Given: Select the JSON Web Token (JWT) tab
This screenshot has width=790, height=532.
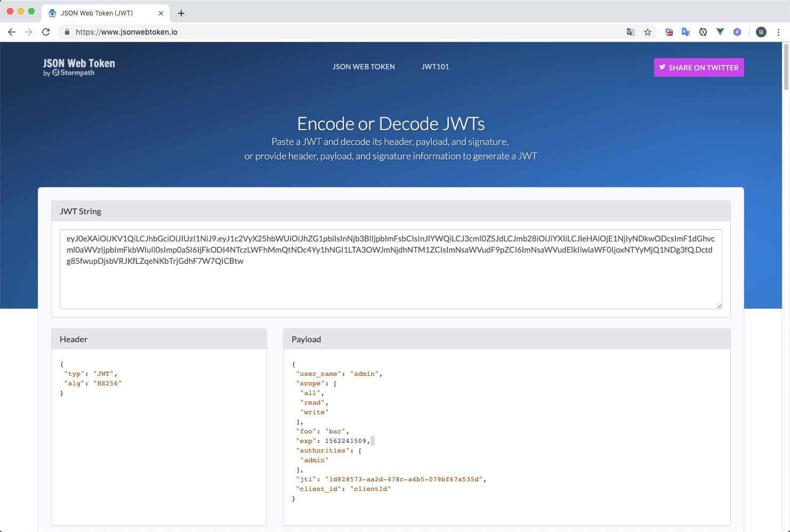Looking at the screenshot, I should (x=106, y=13).
